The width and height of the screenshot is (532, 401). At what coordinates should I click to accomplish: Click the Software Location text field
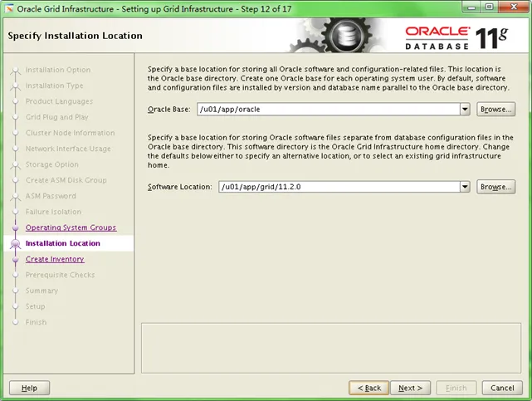coord(339,187)
